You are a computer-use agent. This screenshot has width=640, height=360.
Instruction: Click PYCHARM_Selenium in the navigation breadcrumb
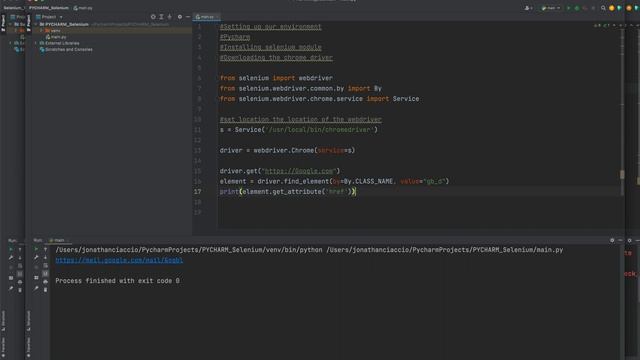pos(49,8)
